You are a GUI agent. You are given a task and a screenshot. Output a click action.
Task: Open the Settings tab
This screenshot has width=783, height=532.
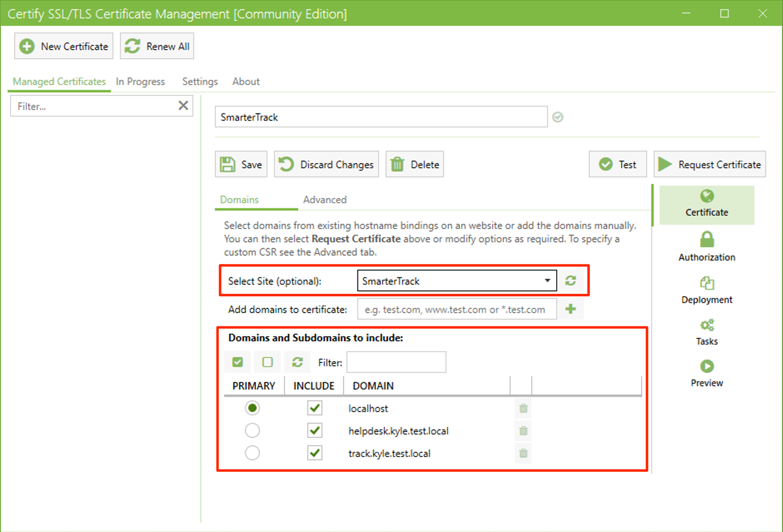pos(200,82)
